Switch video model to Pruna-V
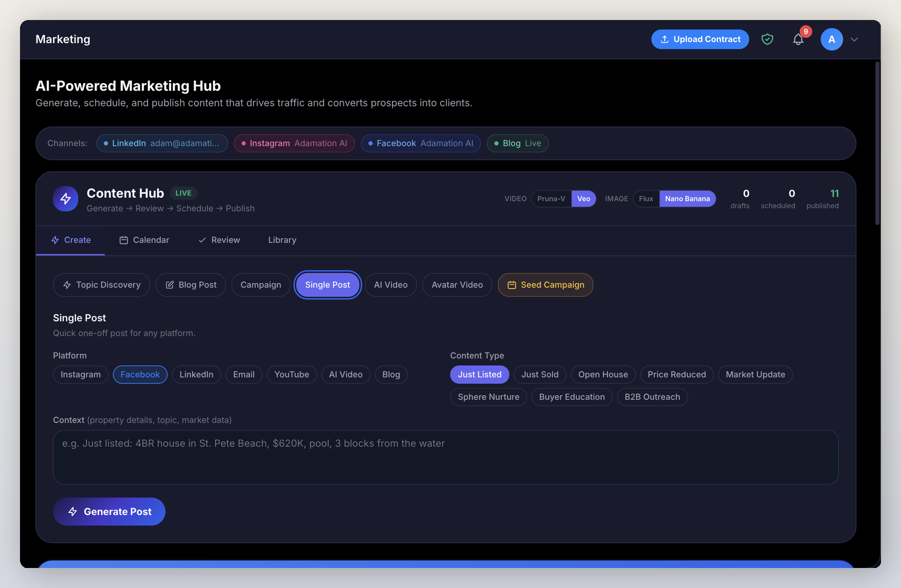 (551, 199)
